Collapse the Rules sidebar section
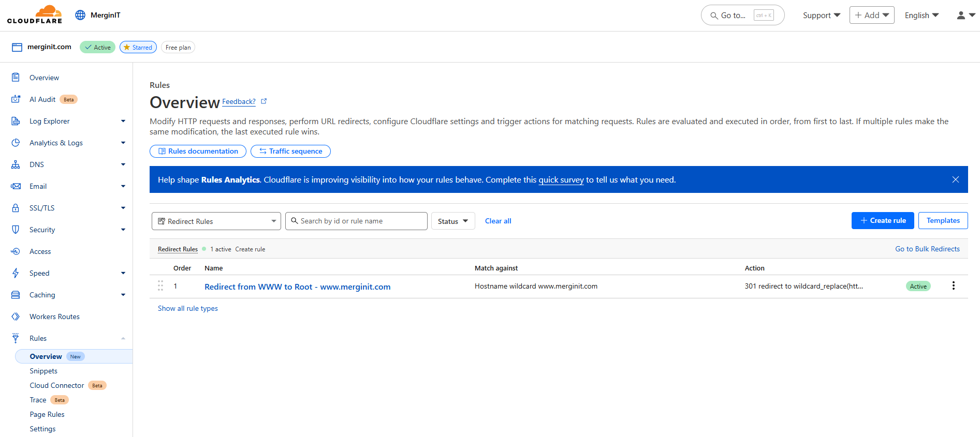The height and width of the screenshot is (437, 980). (123, 338)
